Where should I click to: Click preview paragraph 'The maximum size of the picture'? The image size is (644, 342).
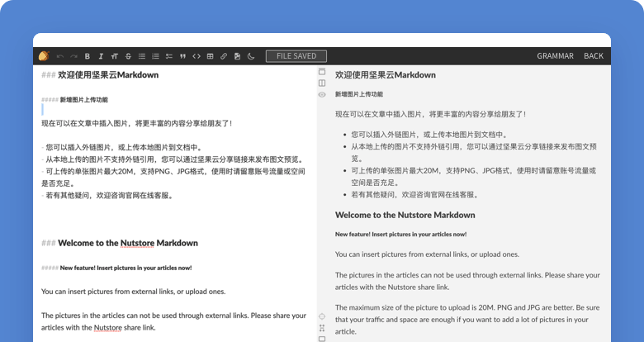tap(467, 320)
